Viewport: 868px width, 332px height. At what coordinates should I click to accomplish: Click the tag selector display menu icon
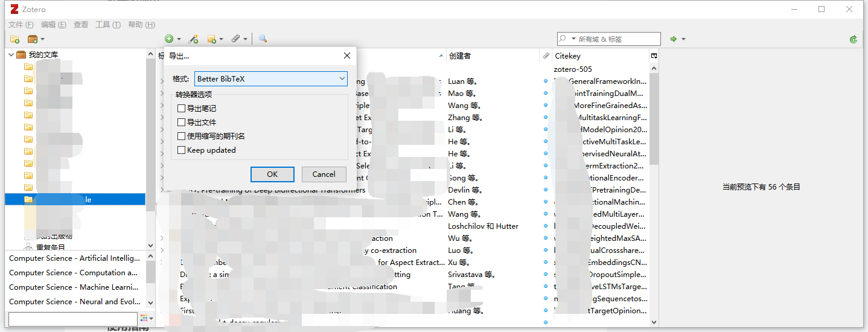pos(146,318)
